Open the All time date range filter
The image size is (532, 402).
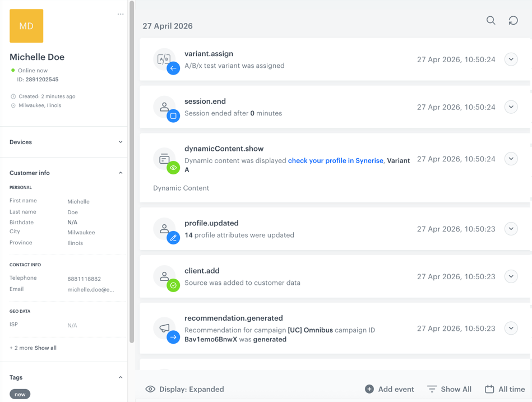(505, 389)
